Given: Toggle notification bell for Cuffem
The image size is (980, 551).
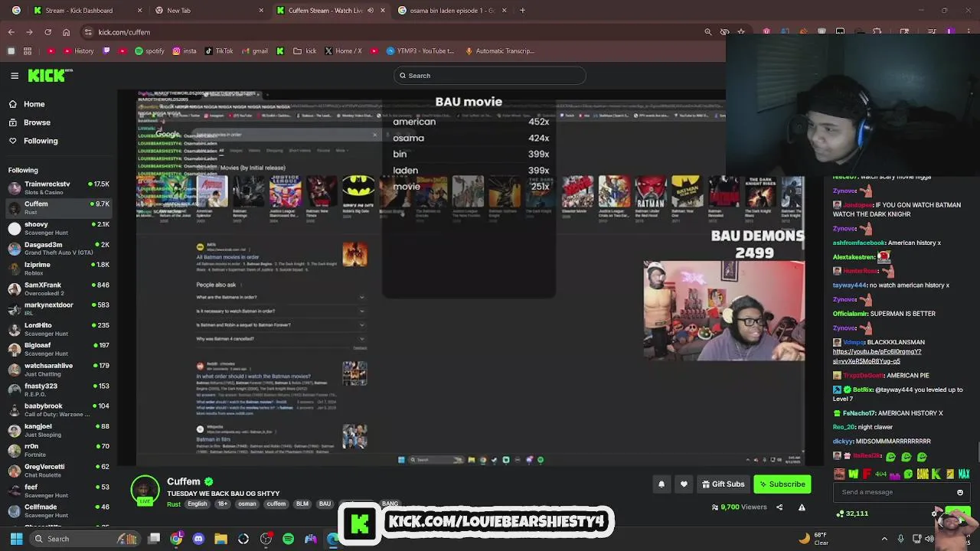Looking at the screenshot, I should tap(661, 484).
